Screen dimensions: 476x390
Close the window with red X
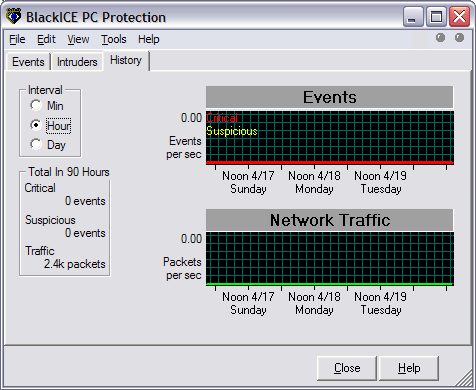click(x=459, y=17)
